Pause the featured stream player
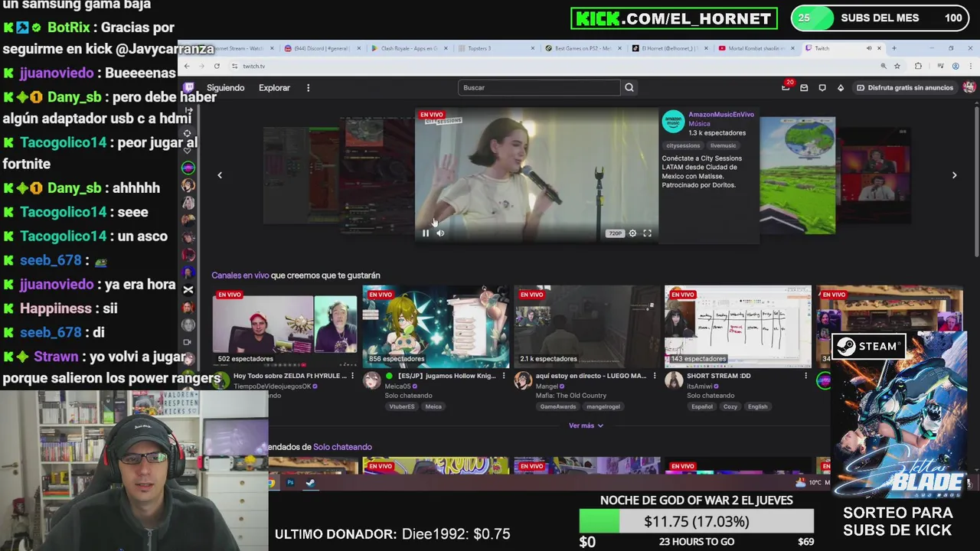 [x=426, y=233]
